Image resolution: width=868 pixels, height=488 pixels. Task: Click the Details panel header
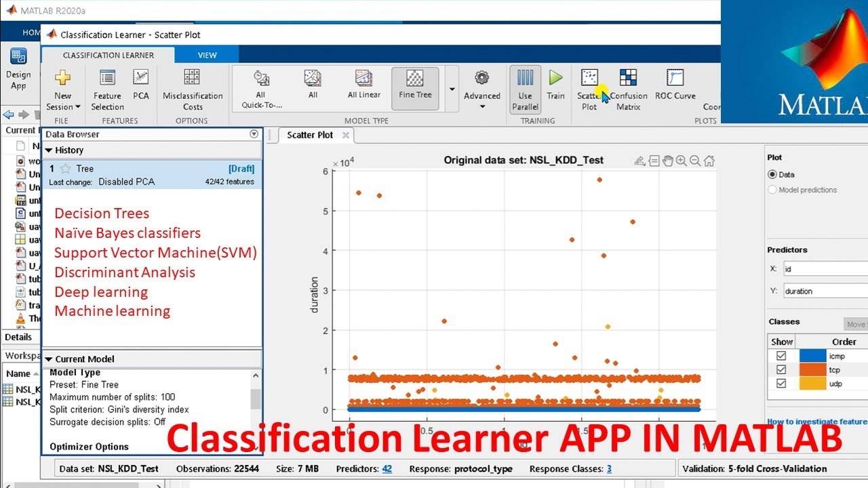(x=19, y=337)
